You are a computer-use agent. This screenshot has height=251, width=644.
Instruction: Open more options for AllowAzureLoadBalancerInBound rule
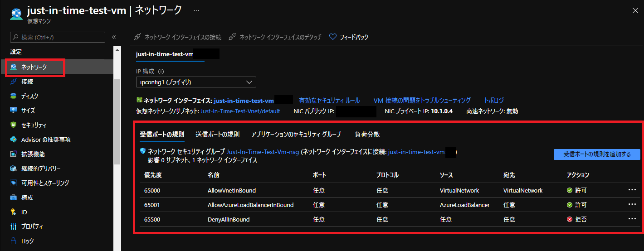[632, 204]
